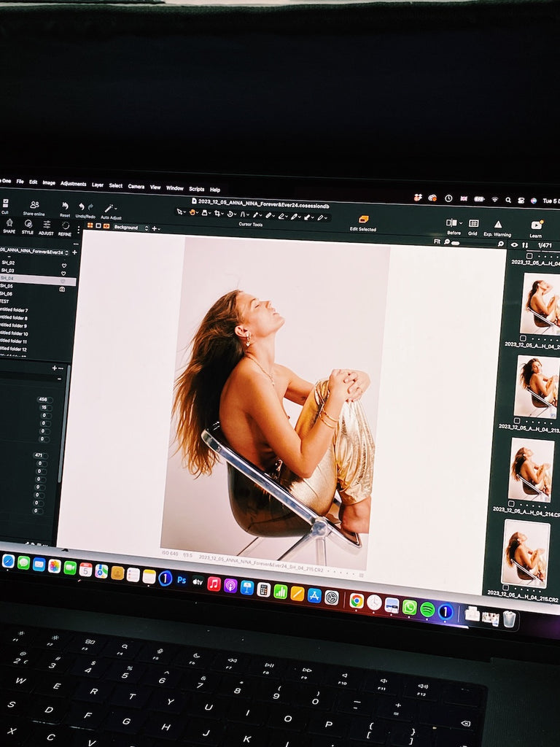Viewport: 560px width, 747px height.
Task: Click the plus beside the session collection name
Action: [x=74, y=252]
